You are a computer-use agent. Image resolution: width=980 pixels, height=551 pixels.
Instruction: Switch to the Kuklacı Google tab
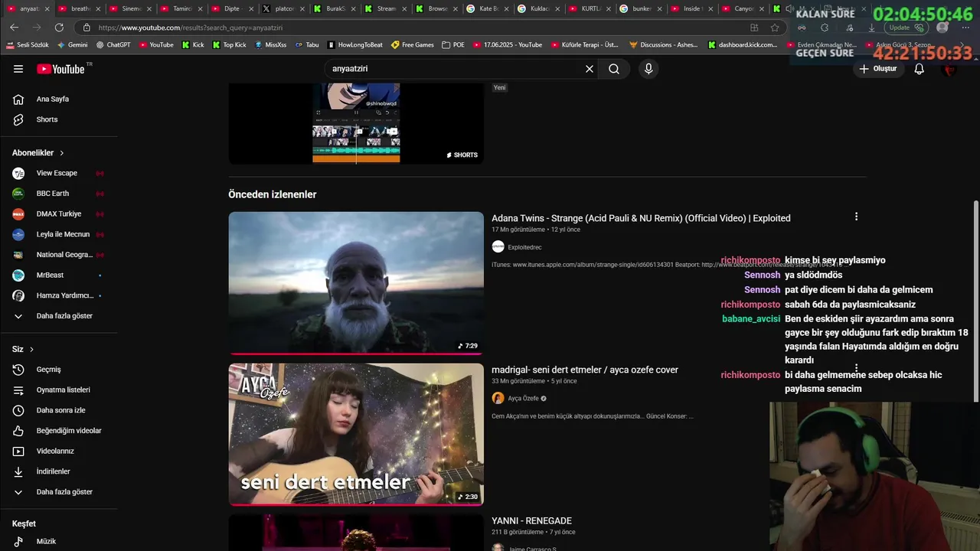click(x=538, y=8)
